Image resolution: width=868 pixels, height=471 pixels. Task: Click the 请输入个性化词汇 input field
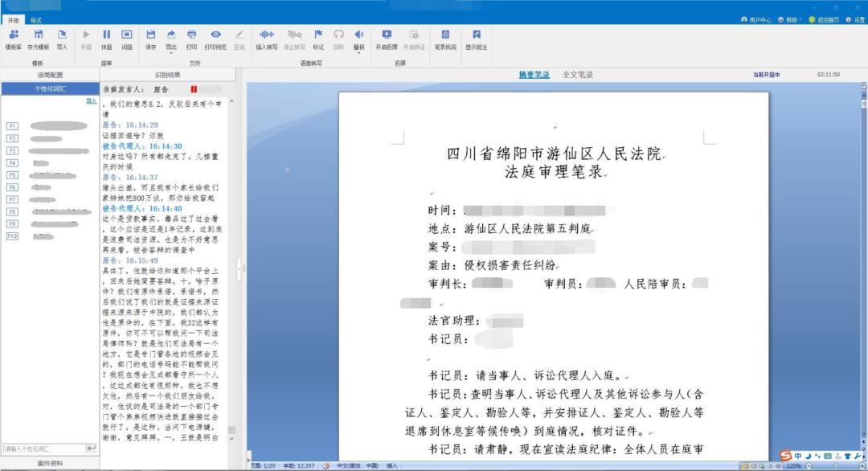(44, 448)
